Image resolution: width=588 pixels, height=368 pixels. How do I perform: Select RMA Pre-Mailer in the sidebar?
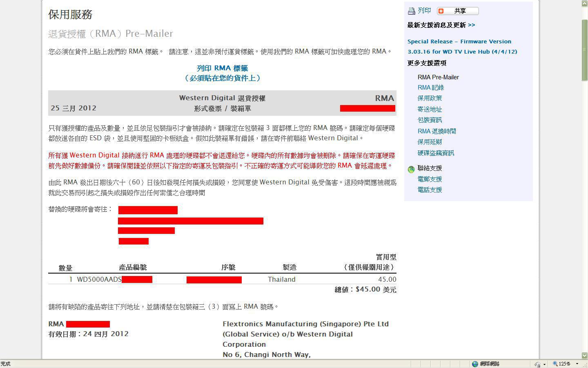pyautogui.click(x=438, y=77)
